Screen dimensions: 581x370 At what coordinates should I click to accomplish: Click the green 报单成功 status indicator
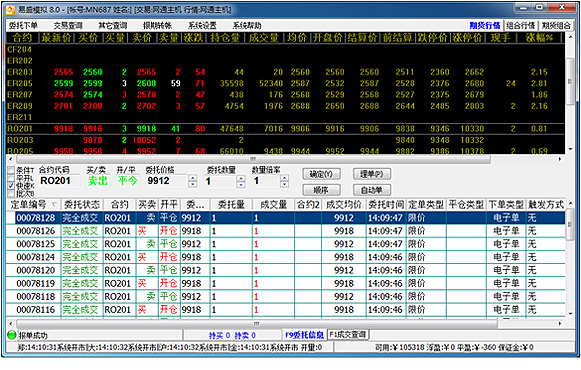[x=11, y=335]
